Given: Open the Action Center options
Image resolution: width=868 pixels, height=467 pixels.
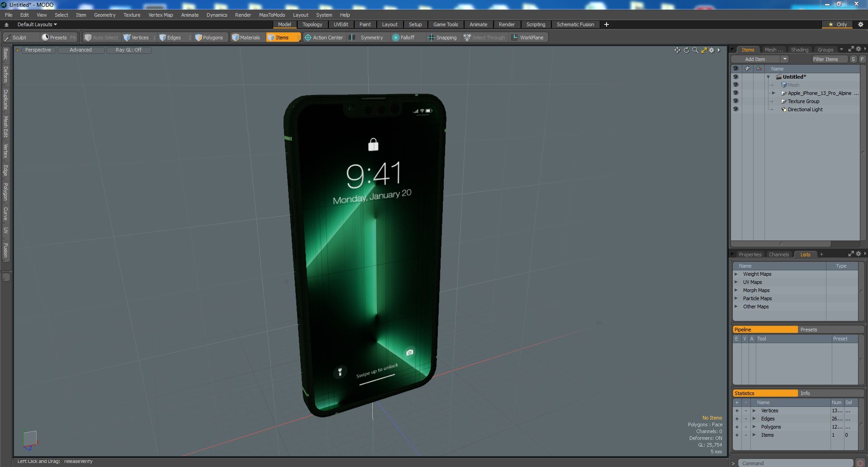Looking at the screenshot, I should (324, 38).
